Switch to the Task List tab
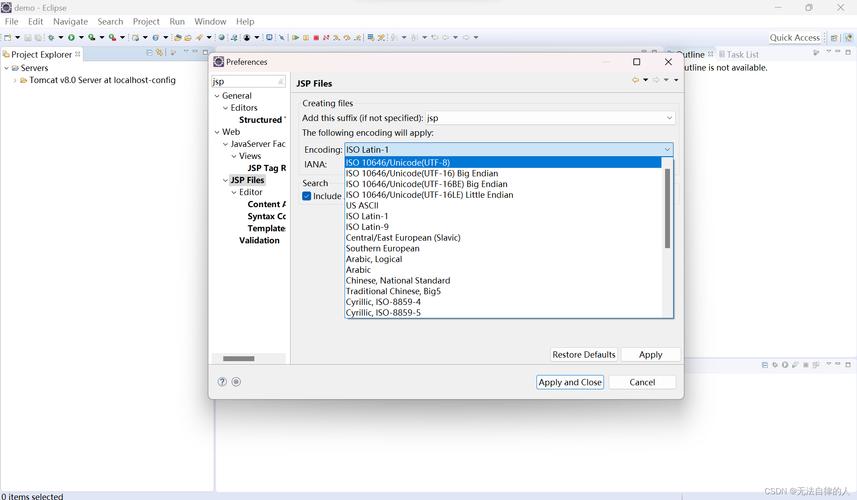Screen dimensions: 857x500 (741, 54)
